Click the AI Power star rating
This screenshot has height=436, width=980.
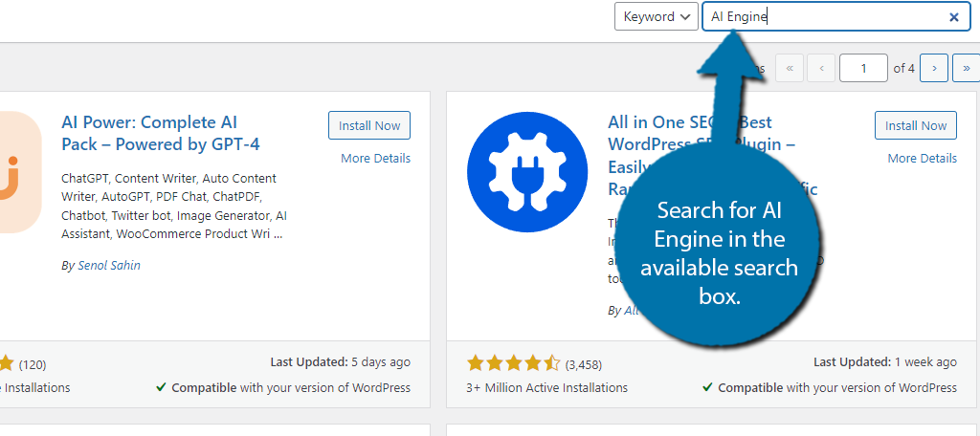point(7,363)
